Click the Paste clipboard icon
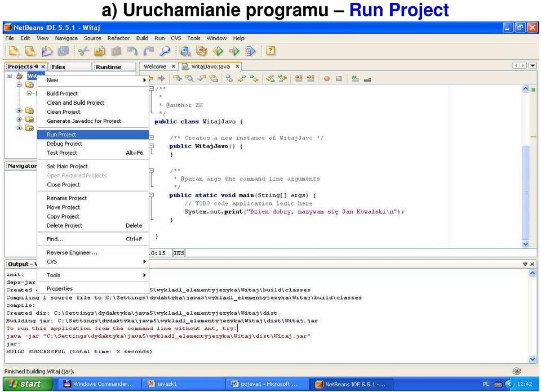 116,51
